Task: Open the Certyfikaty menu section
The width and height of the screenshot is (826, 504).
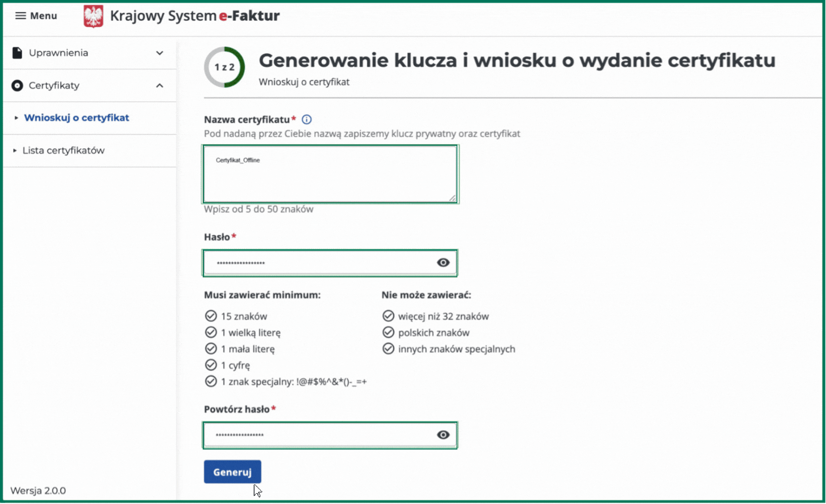Action: 89,85
